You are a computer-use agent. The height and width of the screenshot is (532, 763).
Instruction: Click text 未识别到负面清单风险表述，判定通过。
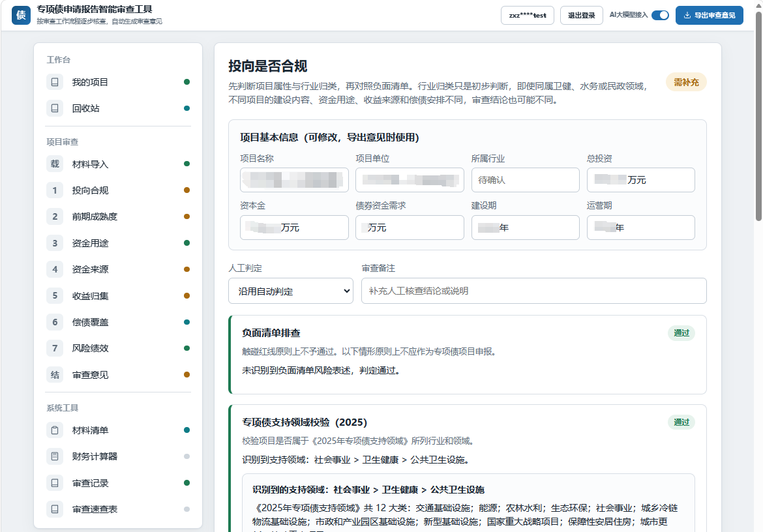click(322, 370)
